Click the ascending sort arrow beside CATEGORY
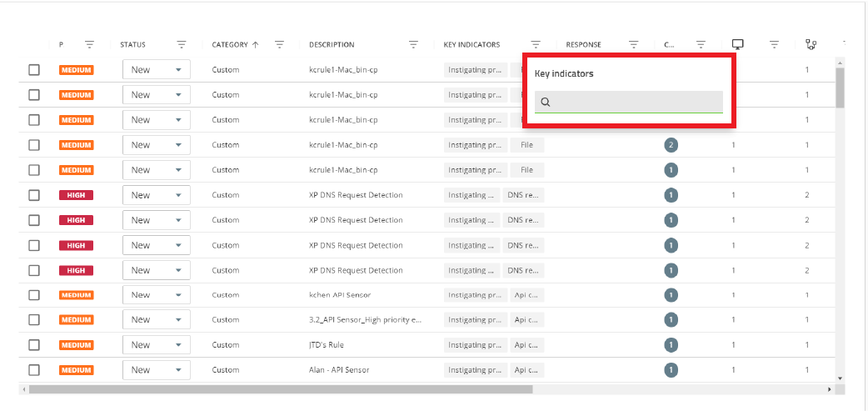The width and height of the screenshot is (868, 411). [255, 45]
